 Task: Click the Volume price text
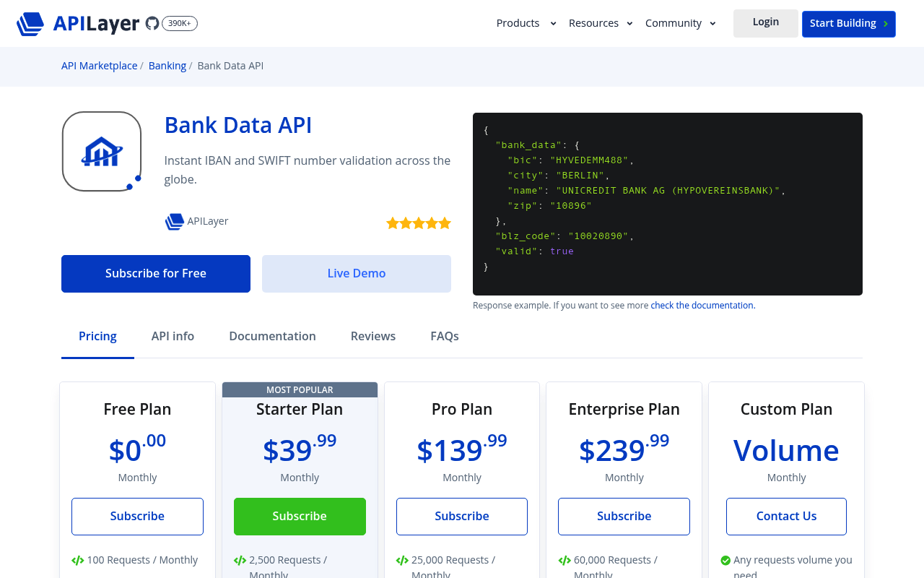pyautogui.click(x=786, y=451)
